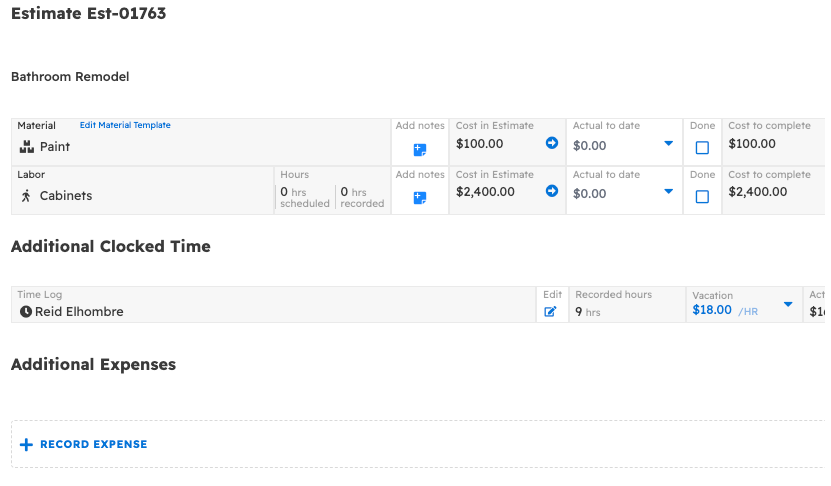Click blue arrow beside Paint $100.00 estimate
Viewport: 831px width, 486px height.
[551, 143]
